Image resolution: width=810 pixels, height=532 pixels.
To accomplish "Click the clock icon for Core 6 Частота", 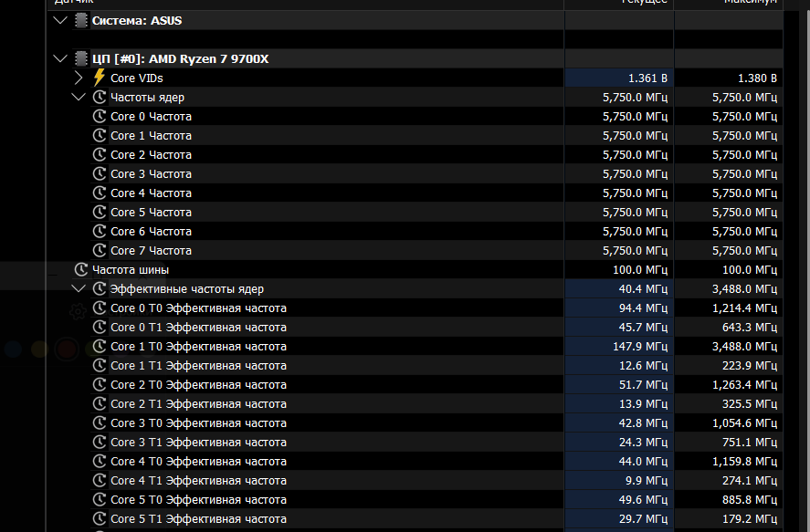I will (100, 231).
